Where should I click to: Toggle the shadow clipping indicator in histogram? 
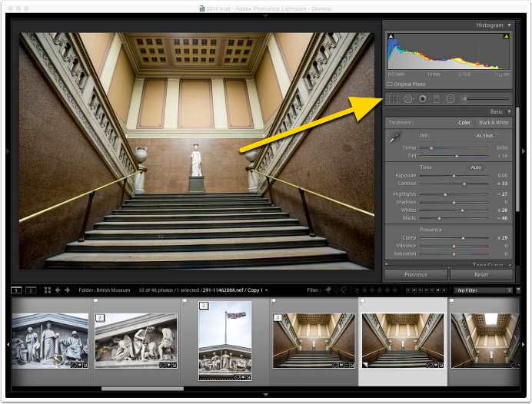tap(391, 36)
